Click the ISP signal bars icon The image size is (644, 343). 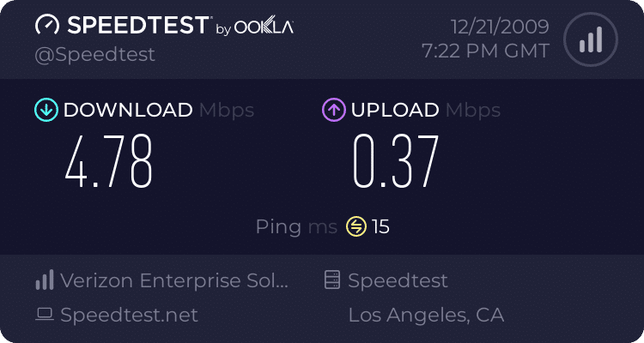(45, 280)
